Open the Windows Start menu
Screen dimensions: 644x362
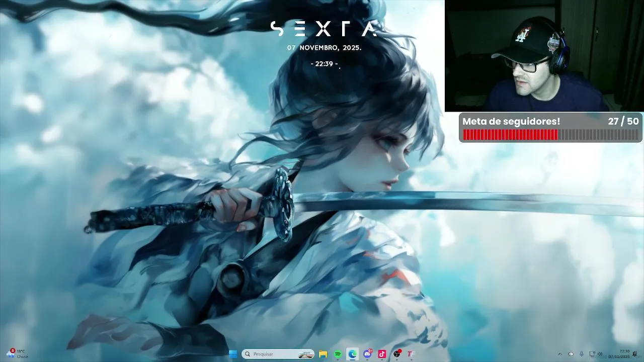pos(233,354)
